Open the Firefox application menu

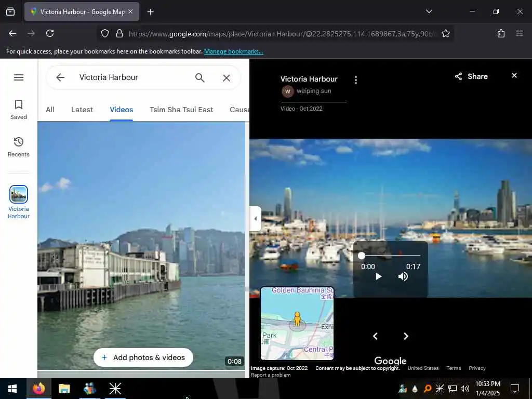coord(520,33)
